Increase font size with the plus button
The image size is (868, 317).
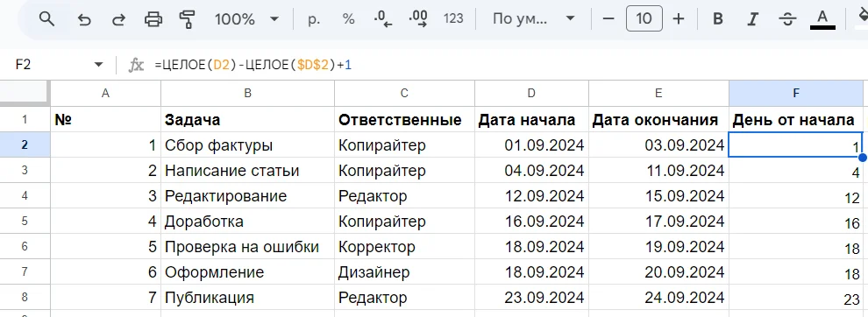[679, 19]
